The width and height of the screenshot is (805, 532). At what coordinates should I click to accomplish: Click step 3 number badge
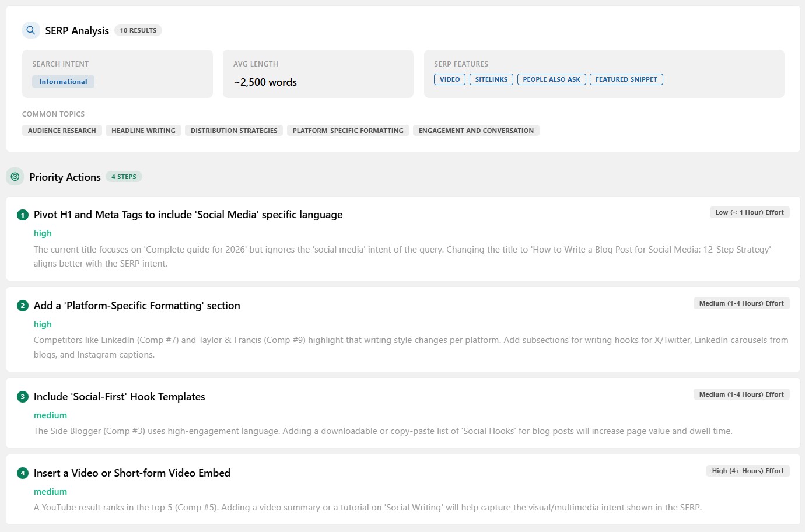23,397
